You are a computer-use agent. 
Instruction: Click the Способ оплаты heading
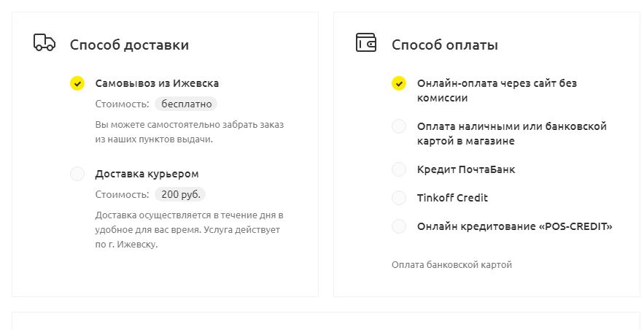[445, 45]
